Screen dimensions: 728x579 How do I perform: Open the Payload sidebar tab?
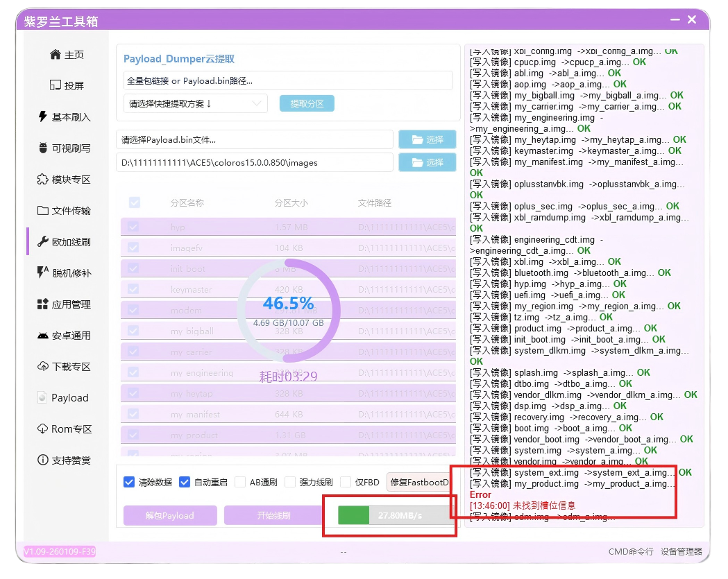(63, 398)
